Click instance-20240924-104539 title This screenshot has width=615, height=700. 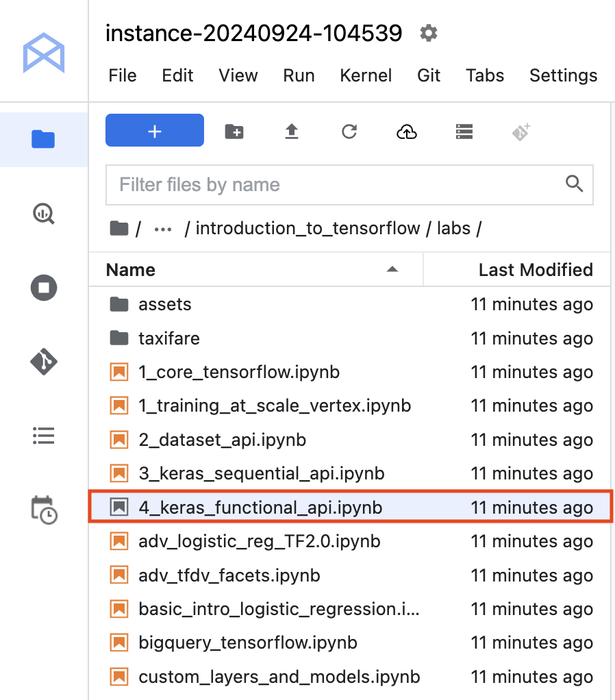pos(253,34)
